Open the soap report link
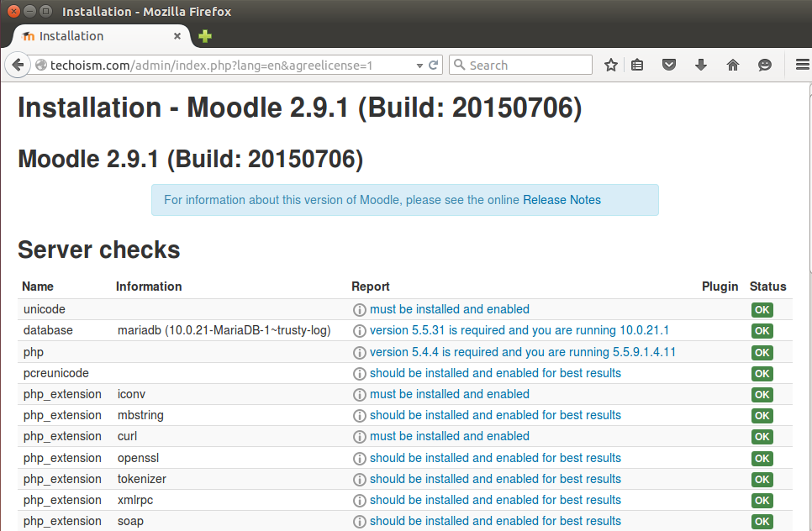The width and height of the screenshot is (812, 531). click(x=495, y=521)
